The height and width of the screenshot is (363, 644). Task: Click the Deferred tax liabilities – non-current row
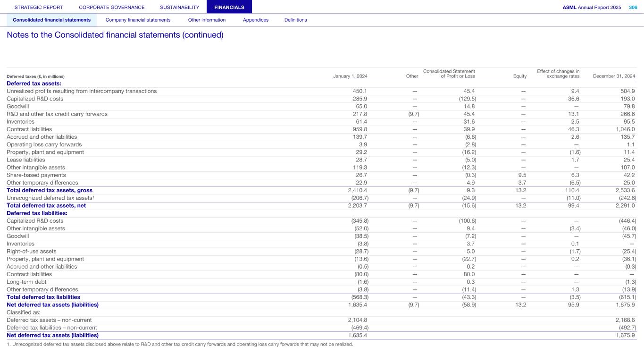(x=52, y=328)
